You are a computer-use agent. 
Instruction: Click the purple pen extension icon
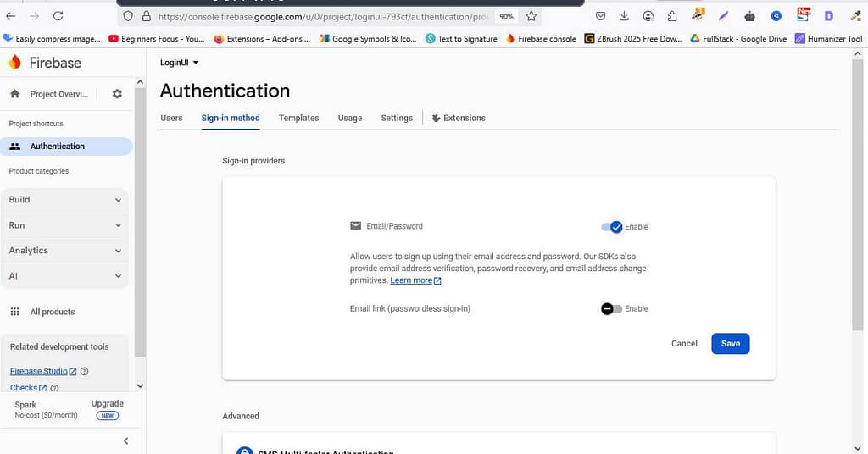(x=724, y=17)
